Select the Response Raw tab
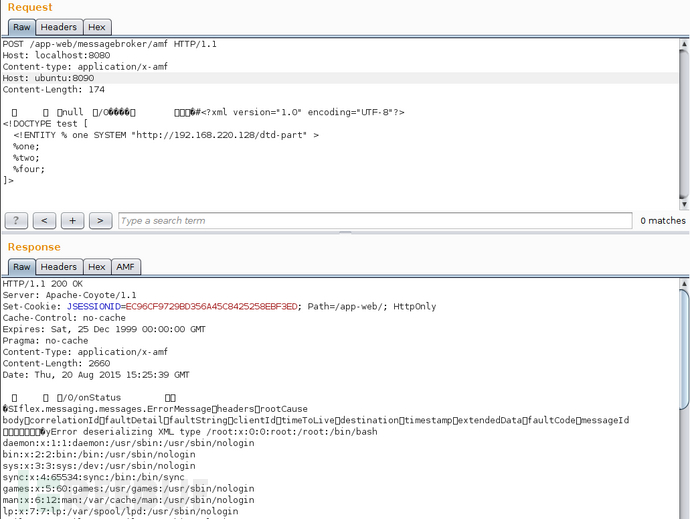 tap(22, 267)
